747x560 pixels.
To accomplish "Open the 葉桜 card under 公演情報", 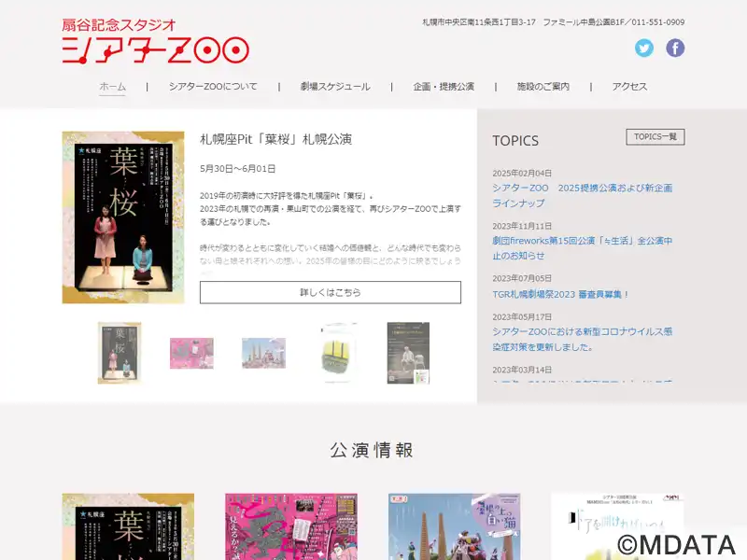I will 128,526.
